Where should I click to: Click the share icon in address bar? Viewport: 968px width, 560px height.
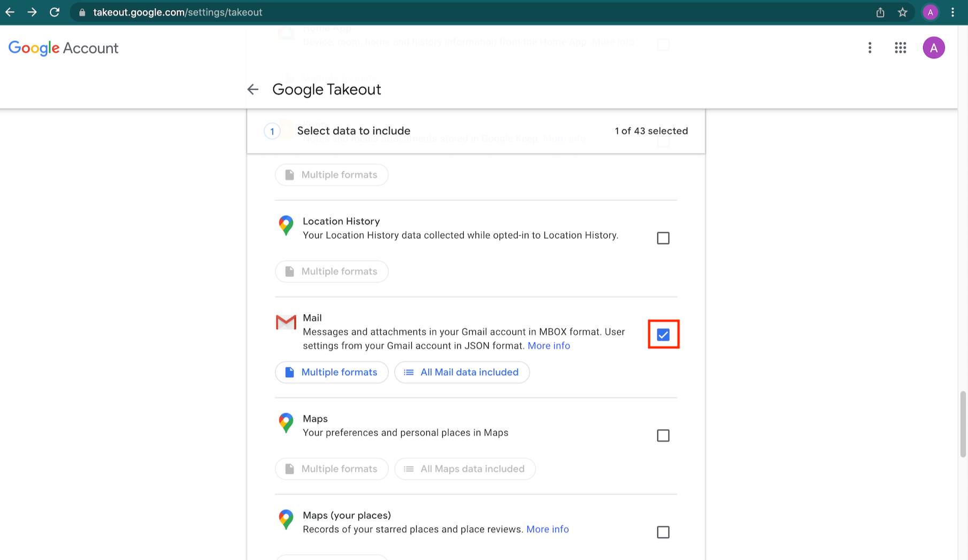pos(880,12)
